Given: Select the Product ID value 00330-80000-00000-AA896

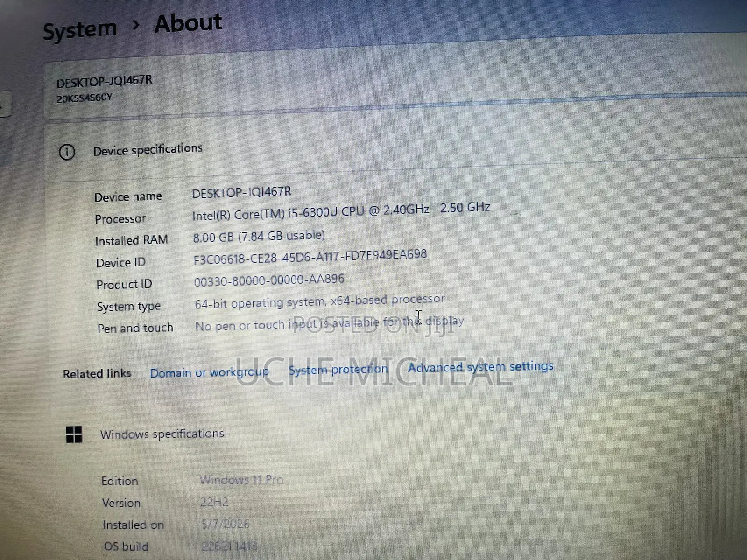Looking at the screenshot, I should 269,280.
